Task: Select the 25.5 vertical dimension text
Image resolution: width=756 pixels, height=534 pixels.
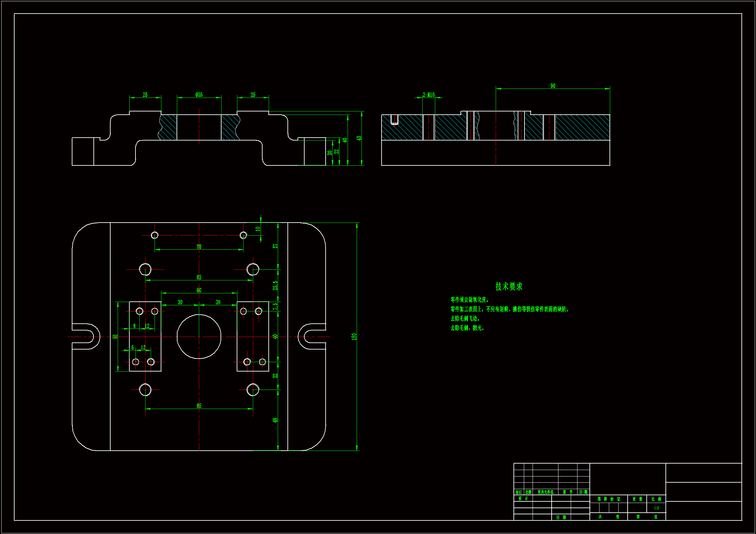Action: point(275,285)
